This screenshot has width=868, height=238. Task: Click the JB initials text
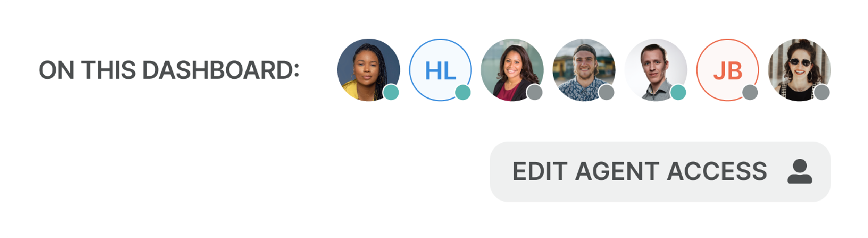(728, 71)
